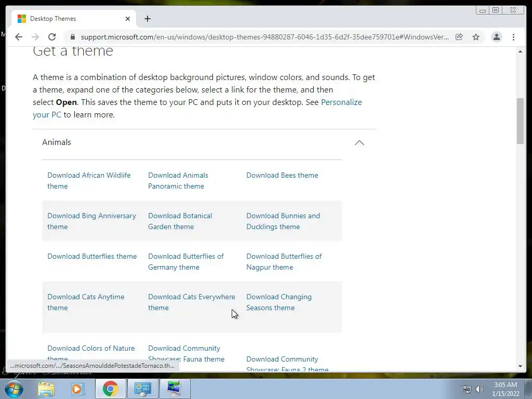
Task: Download Animals Panoramic theme
Action: coord(178,180)
